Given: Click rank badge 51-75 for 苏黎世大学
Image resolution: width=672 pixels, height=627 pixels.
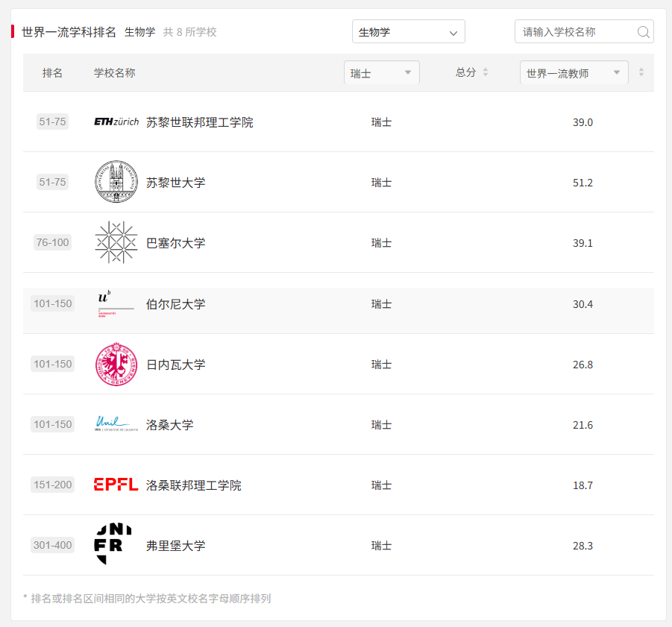Looking at the screenshot, I should 52,182.
